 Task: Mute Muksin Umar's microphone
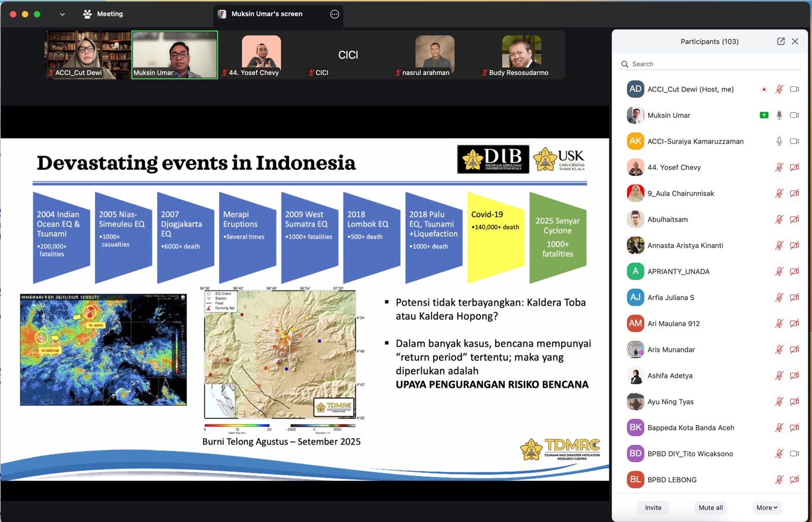pos(779,115)
